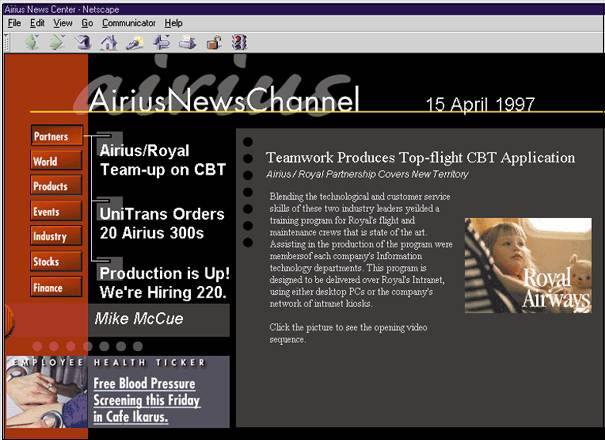605x440 pixels.
Task: Click the 'Click the picture to see' instruction text
Action: pos(348,333)
